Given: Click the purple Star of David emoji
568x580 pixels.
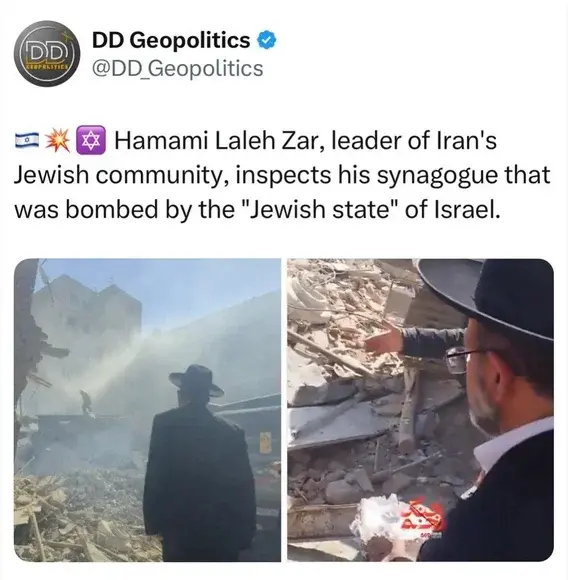Looking at the screenshot, I should click(91, 141).
